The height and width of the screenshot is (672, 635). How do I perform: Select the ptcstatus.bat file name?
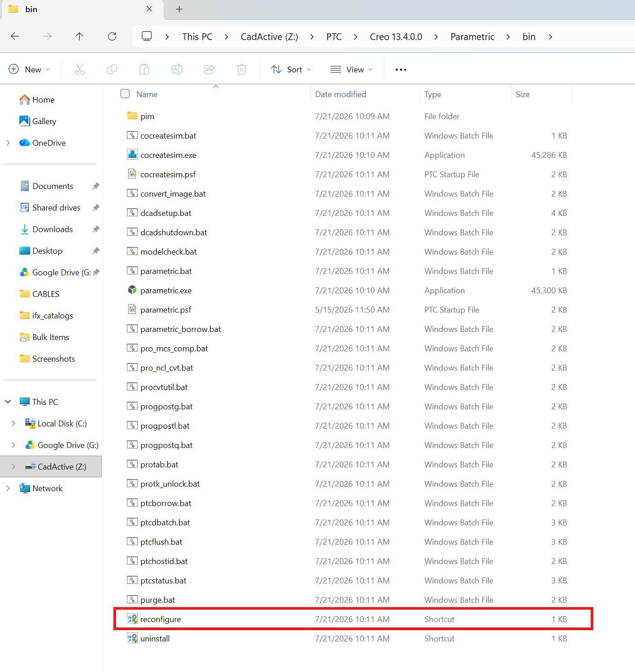tap(163, 580)
